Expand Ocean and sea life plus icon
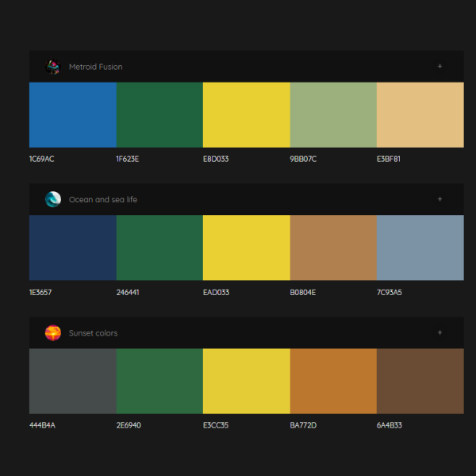Viewport: 476px width, 476px height. pos(440,200)
